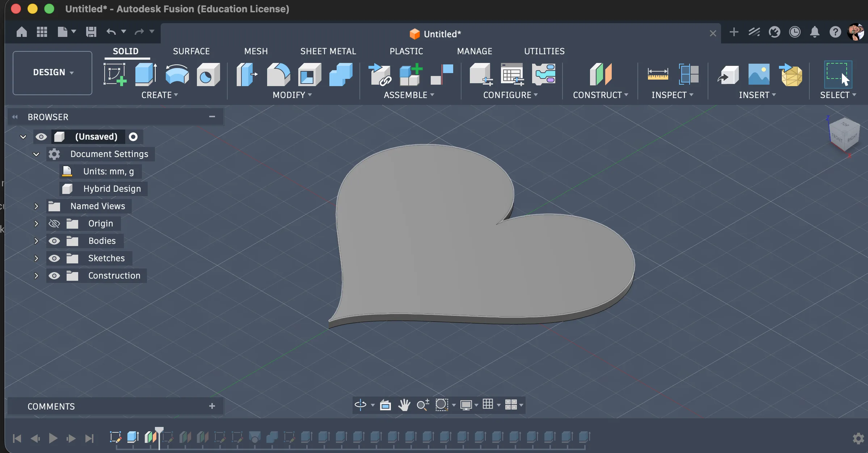Jump to the timeline beginning
The height and width of the screenshot is (453, 868).
[17, 439]
